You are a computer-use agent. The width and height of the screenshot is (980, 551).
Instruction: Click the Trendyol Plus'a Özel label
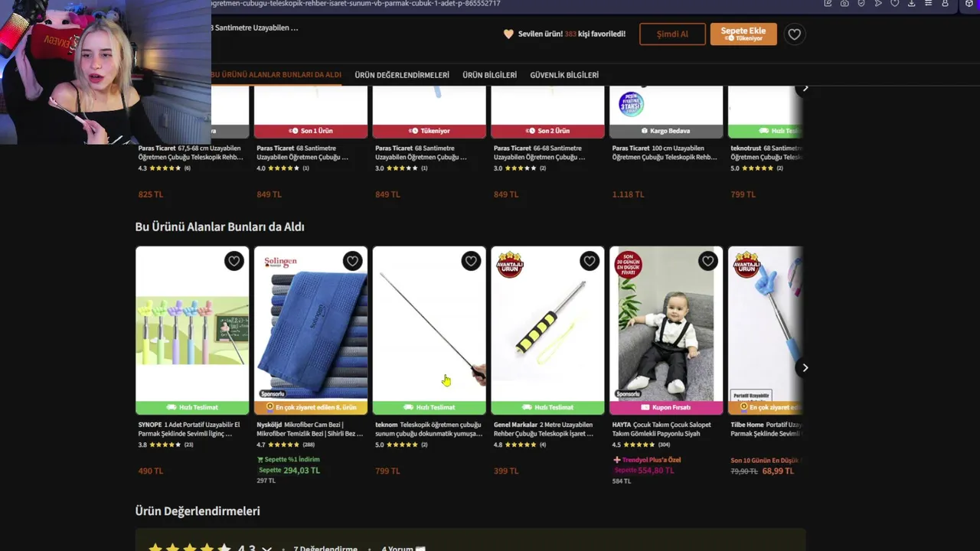(x=647, y=460)
